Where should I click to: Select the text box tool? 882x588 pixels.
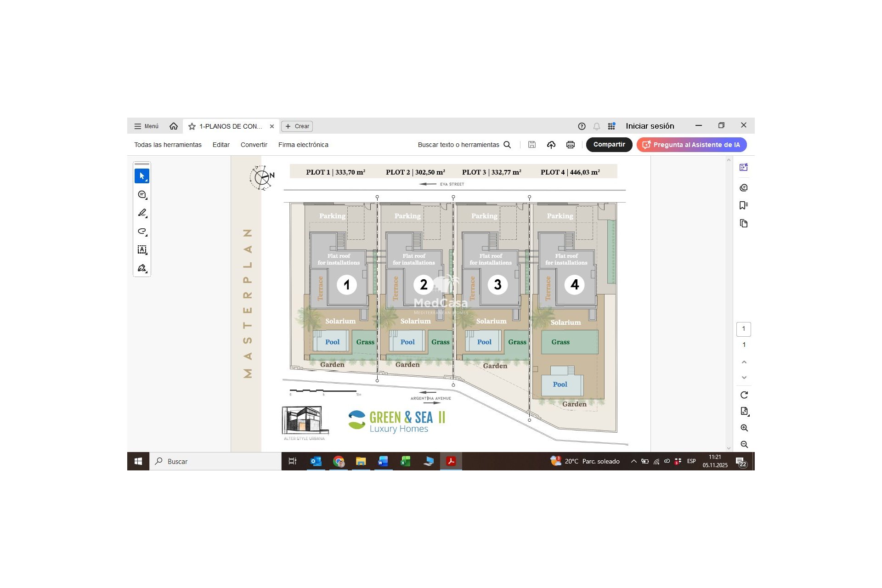(x=141, y=249)
